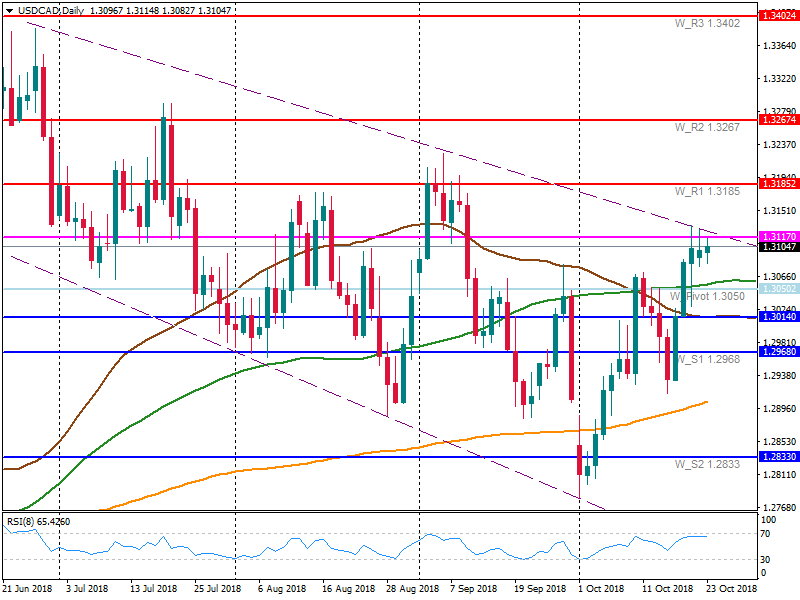The height and width of the screenshot is (600, 800).
Task: Click the red 1.31852 price tag
Action: (777, 184)
